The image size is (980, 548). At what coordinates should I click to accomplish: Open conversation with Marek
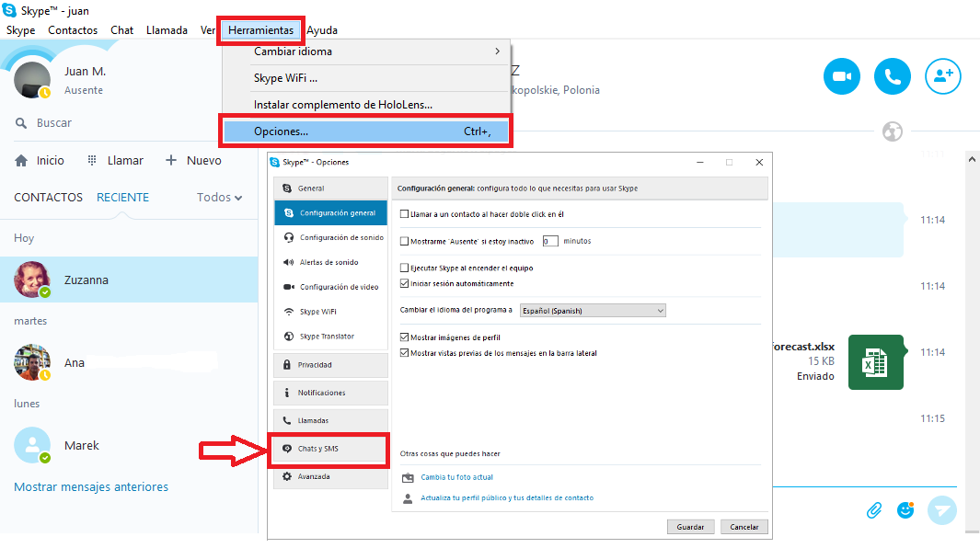(129, 446)
